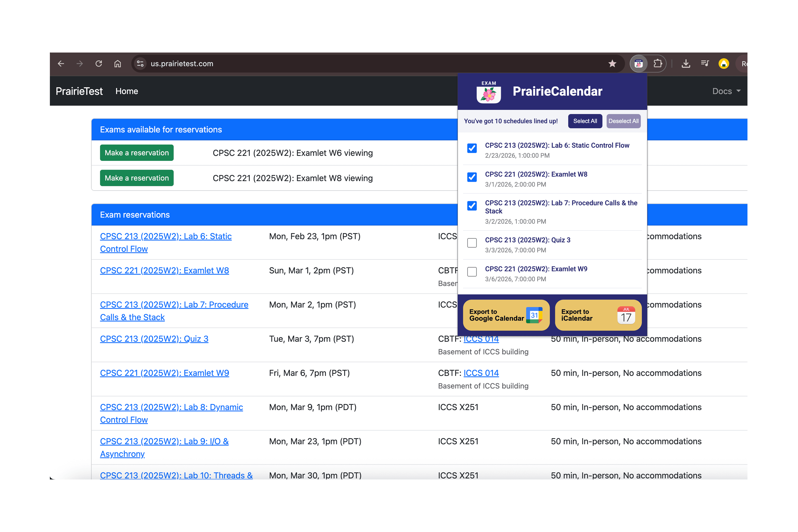Click the PrairieTest brand link

point(79,91)
